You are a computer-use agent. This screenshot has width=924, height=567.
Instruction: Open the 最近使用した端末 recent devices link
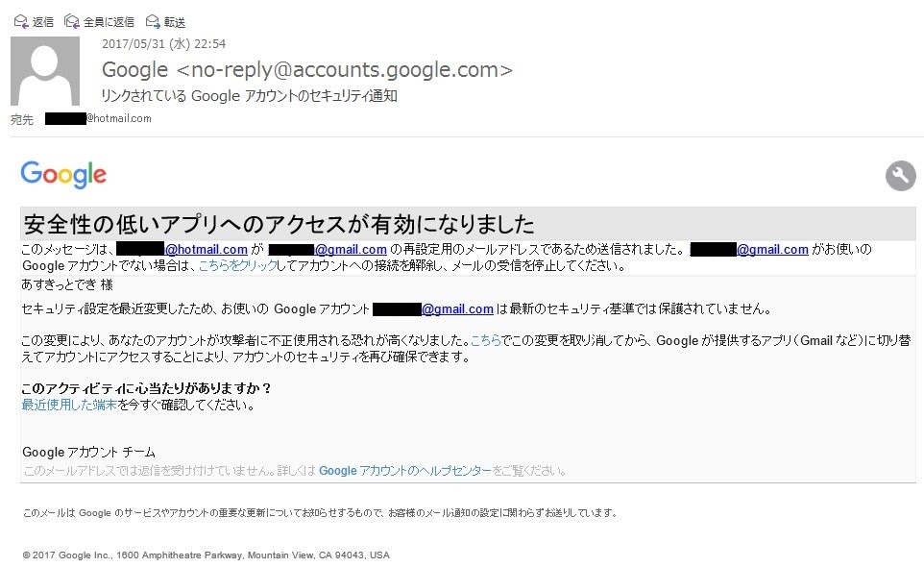tap(69, 405)
